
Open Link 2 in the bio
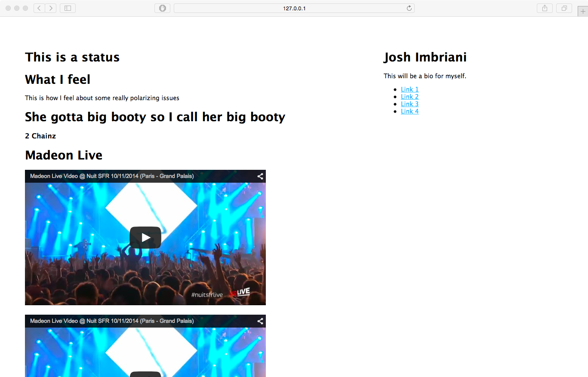(x=409, y=97)
